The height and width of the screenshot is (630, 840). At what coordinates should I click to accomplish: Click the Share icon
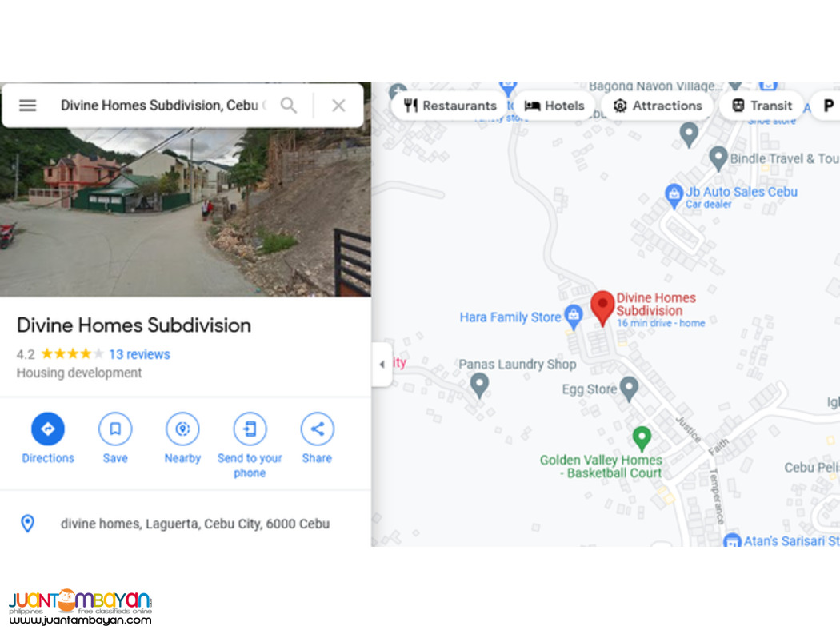317,429
